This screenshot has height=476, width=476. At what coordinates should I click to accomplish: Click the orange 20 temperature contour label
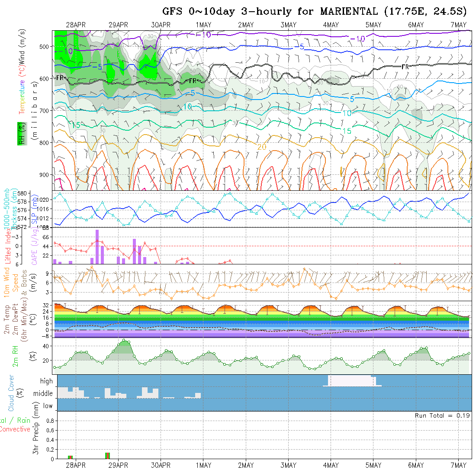coord(262,147)
